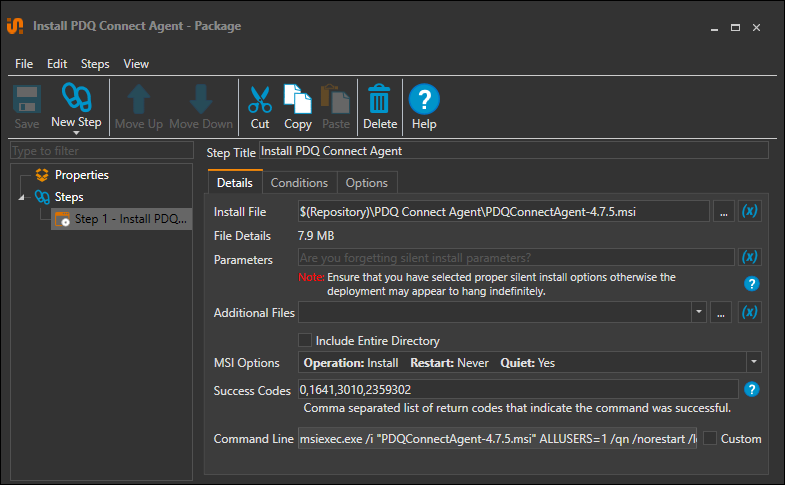Click the Delete trash can icon
Screen dimensions: 785x485
(379, 99)
